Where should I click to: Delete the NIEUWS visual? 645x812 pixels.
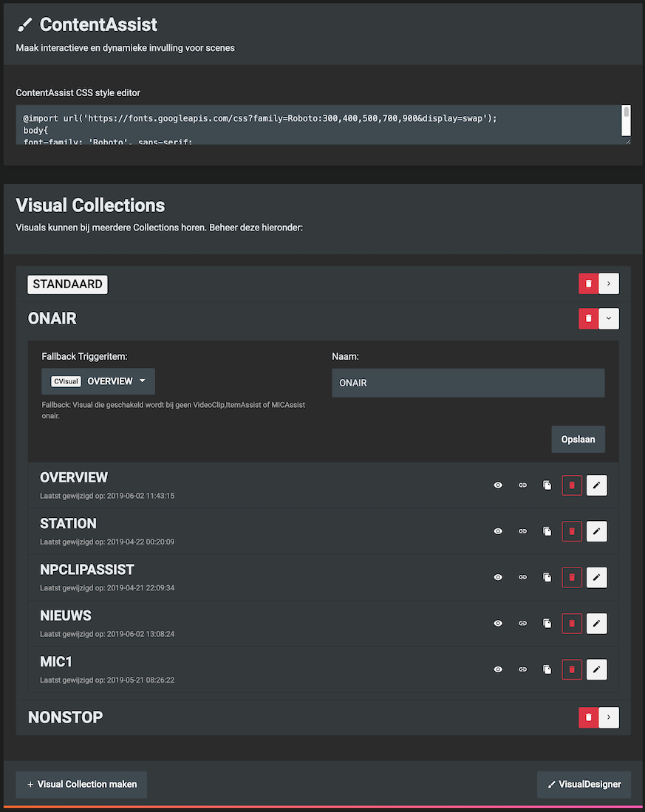tap(572, 624)
